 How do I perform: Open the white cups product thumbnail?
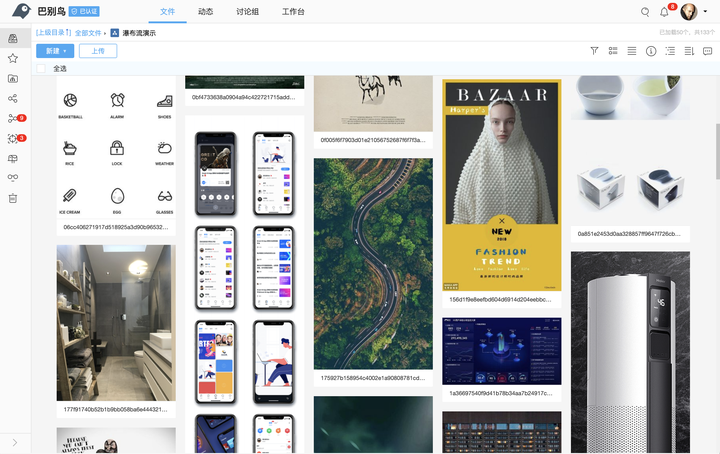click(x=630, y=151)
